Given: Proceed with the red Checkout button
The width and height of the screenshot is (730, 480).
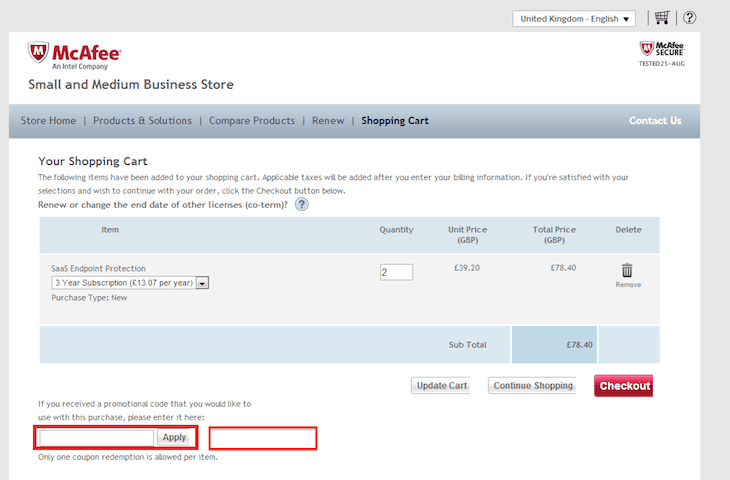Looking at the screenshot, I should click(x=624, y=386).
